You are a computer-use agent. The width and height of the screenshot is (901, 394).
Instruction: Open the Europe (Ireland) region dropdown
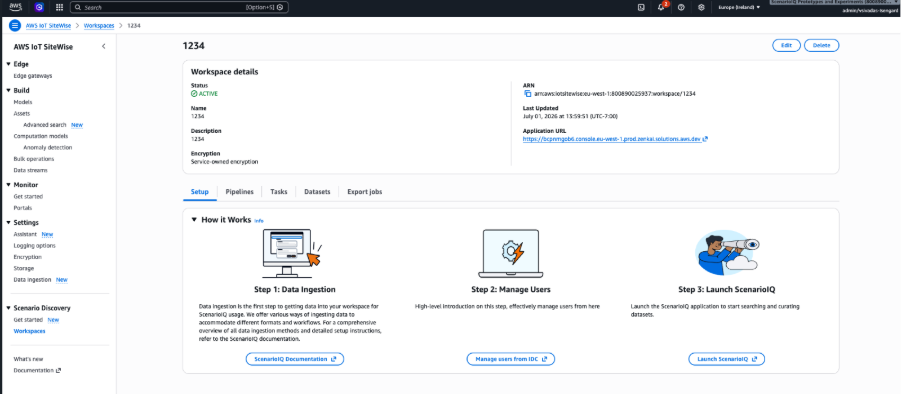(740, 7)
